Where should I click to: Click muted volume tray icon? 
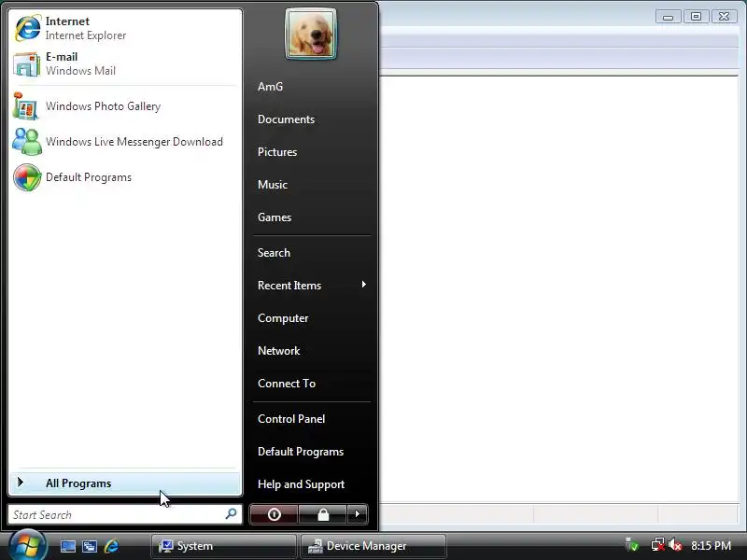point(675,545)
